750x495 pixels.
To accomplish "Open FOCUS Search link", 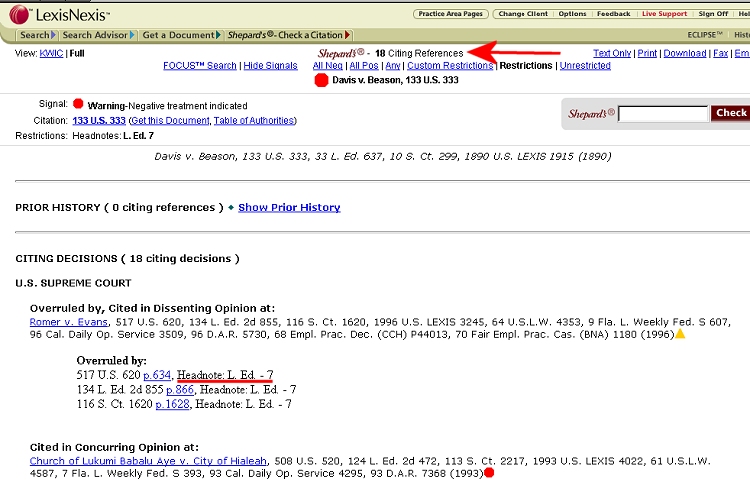I will tap(199, 66).
